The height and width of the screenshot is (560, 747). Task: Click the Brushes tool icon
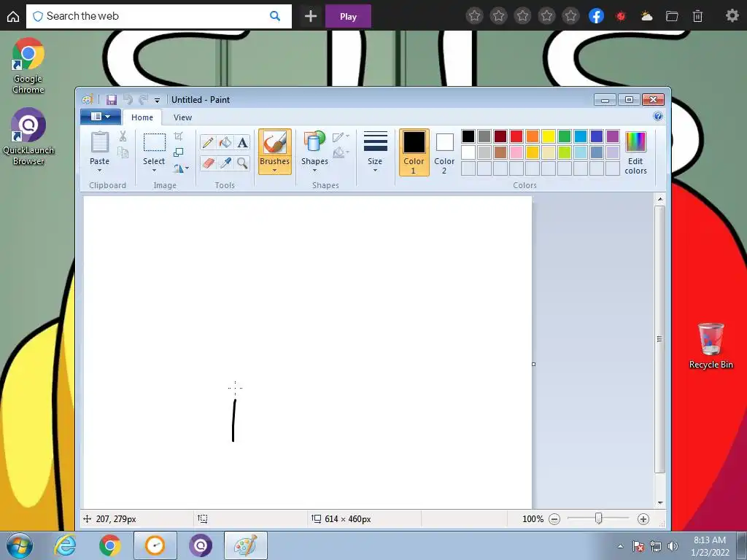pos(275,142)
